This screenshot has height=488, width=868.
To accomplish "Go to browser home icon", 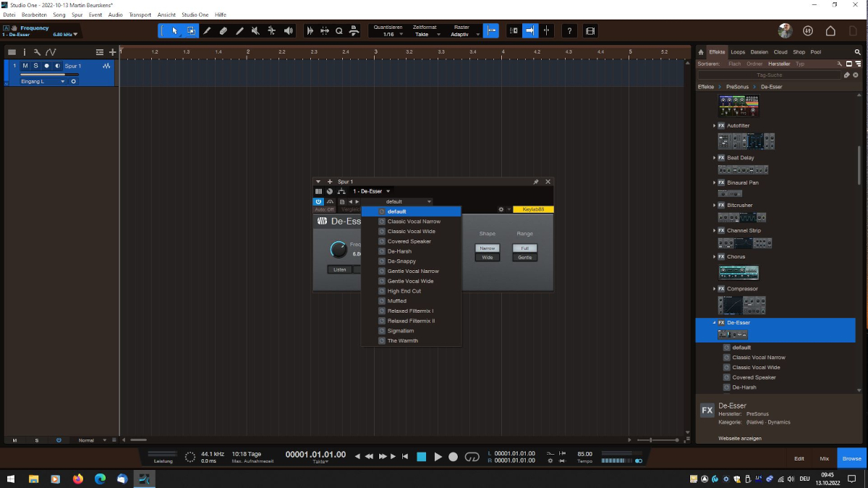I will click(701, 52).
